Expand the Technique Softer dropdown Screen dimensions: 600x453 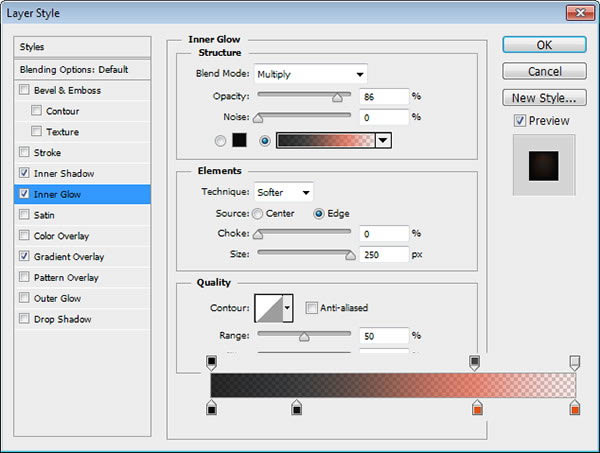(284, 192)
